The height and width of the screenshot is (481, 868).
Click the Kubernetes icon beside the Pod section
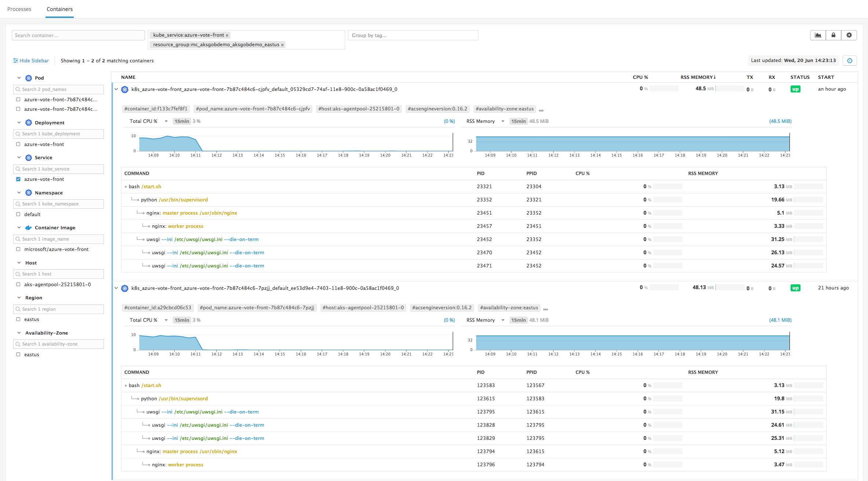[29, 78]
